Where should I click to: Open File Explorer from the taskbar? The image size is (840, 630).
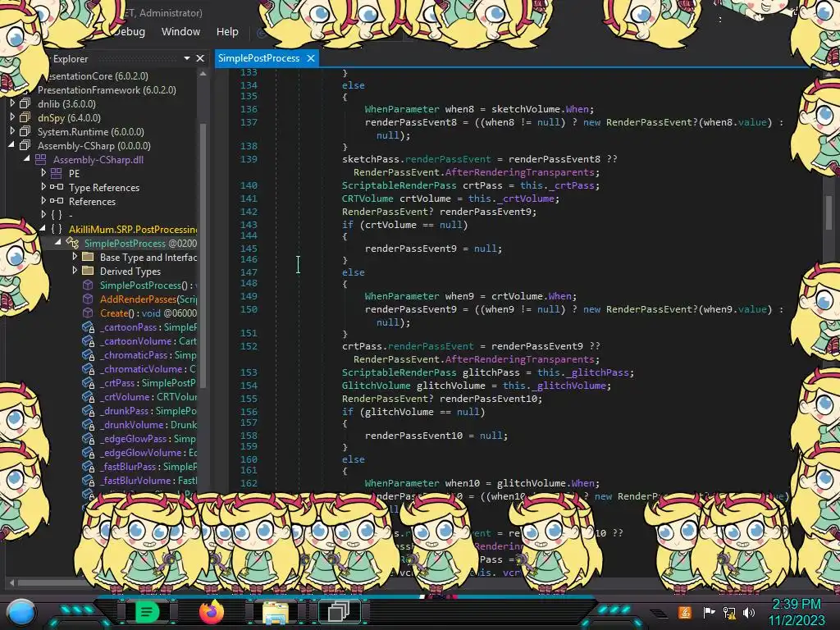point(276,612)
